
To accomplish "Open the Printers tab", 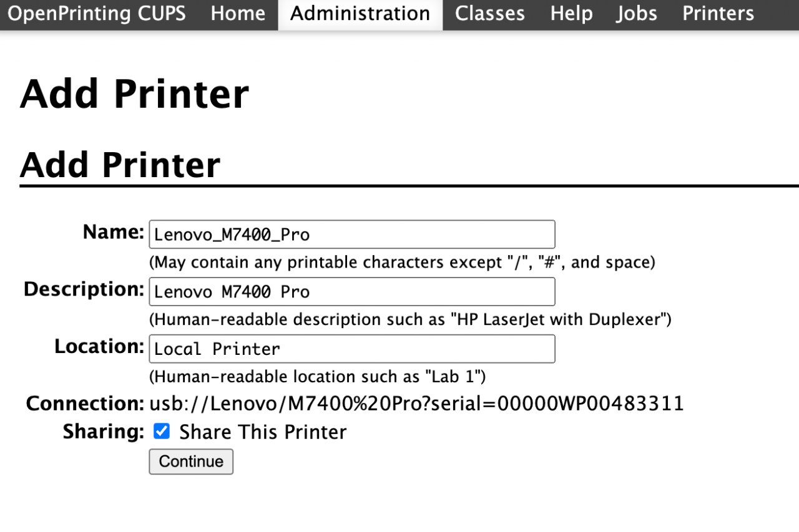I will pos(718,14).
